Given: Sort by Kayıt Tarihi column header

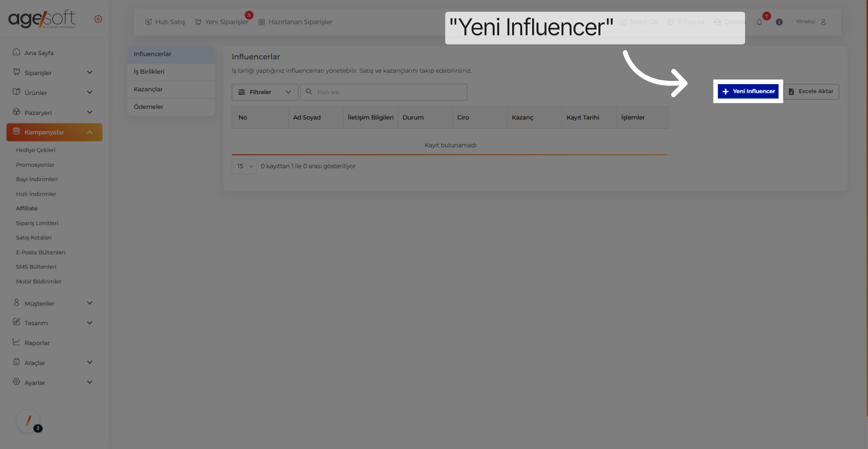Looking at the screenshot, I should coord(589,117).
